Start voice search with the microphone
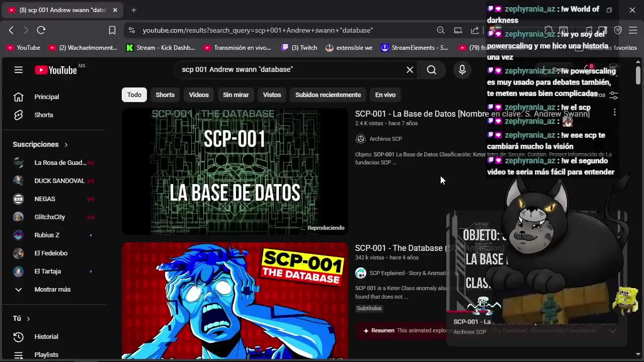This screenshot has width=644, height=362. coord(462,70)
